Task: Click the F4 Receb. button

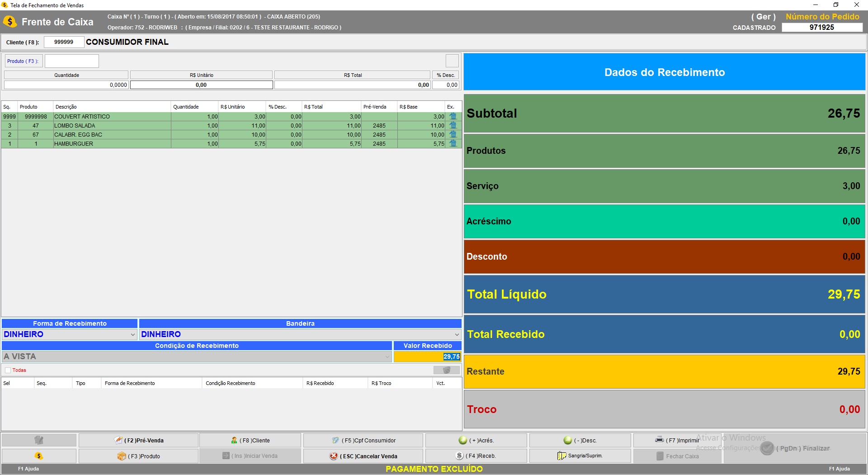Action: pyautogui.click(x=476, y=456)
